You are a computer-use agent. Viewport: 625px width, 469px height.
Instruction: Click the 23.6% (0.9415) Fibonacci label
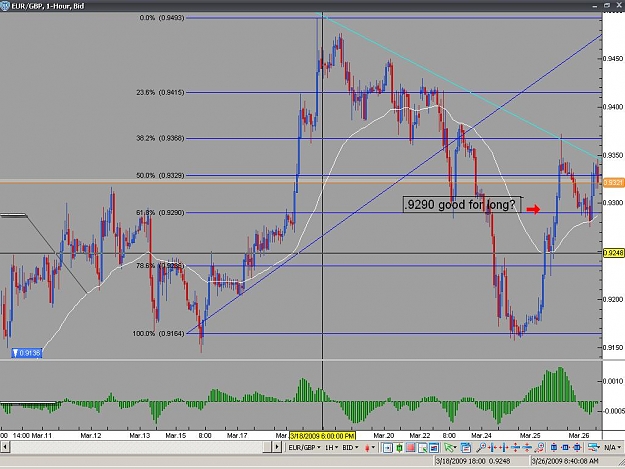161,92
